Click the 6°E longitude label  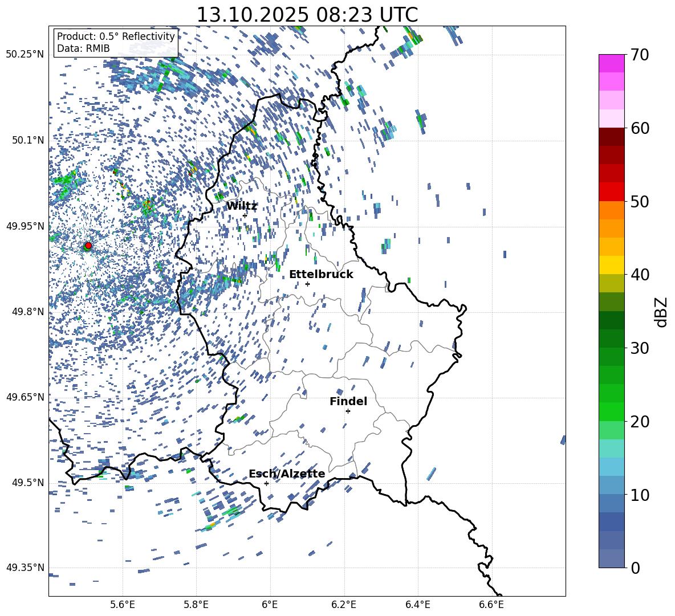point(270,605)
